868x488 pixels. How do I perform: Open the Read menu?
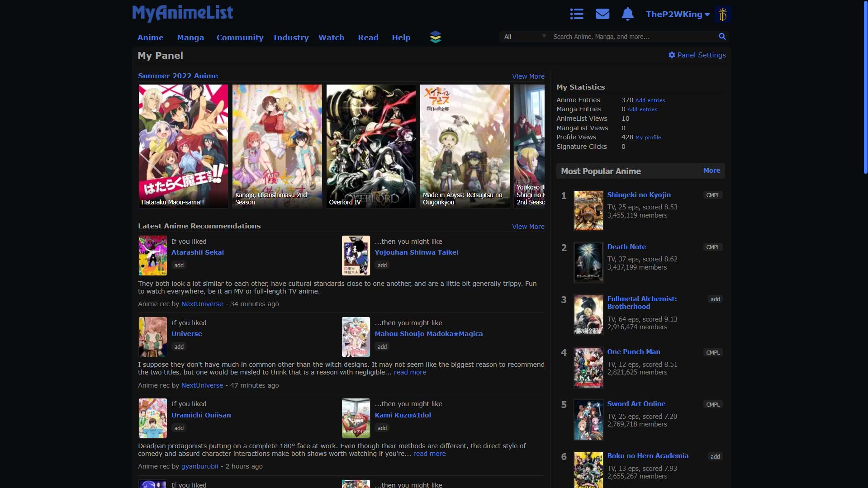[368, 38]
